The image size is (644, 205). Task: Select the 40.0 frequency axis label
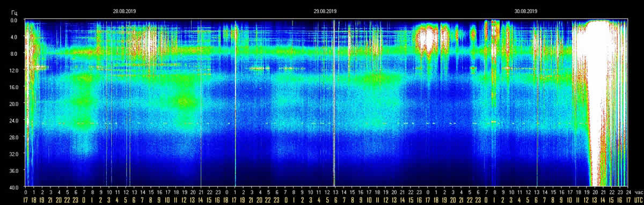[x=13, y=187]
